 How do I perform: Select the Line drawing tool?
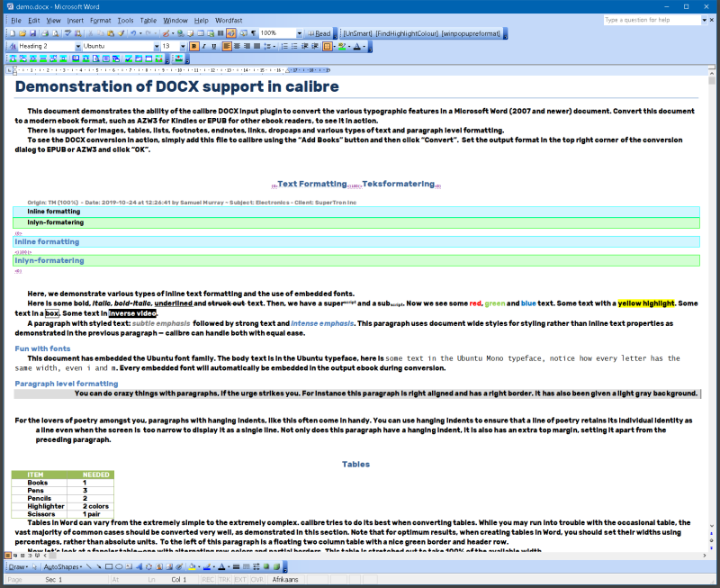point(88,567)
